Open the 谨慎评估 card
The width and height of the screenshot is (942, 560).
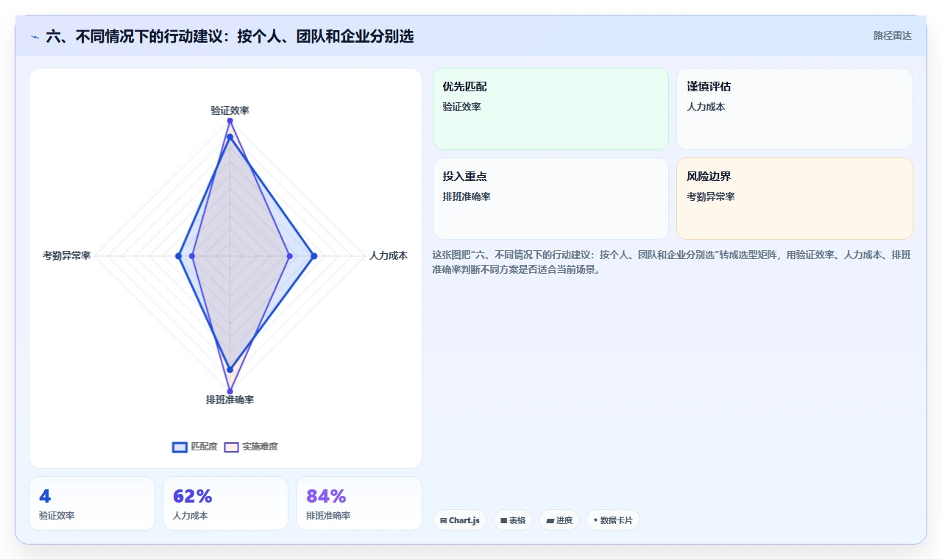pos(795,109)
